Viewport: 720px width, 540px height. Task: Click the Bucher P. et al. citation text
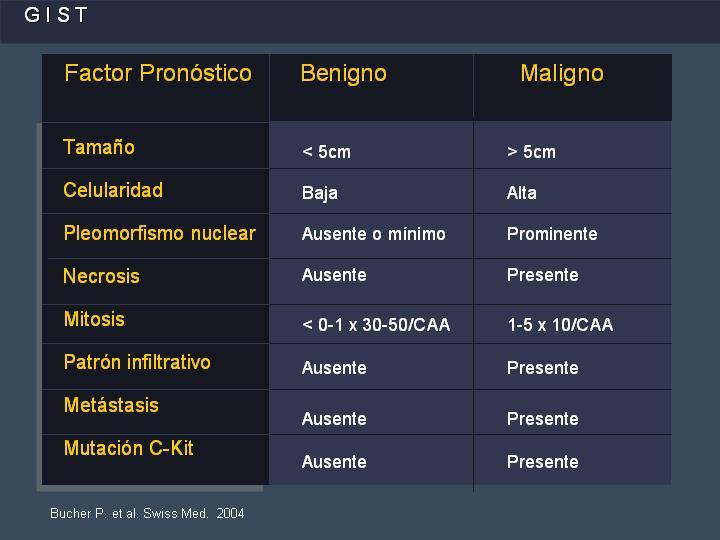pyautogui.click(x=147, y=513)
